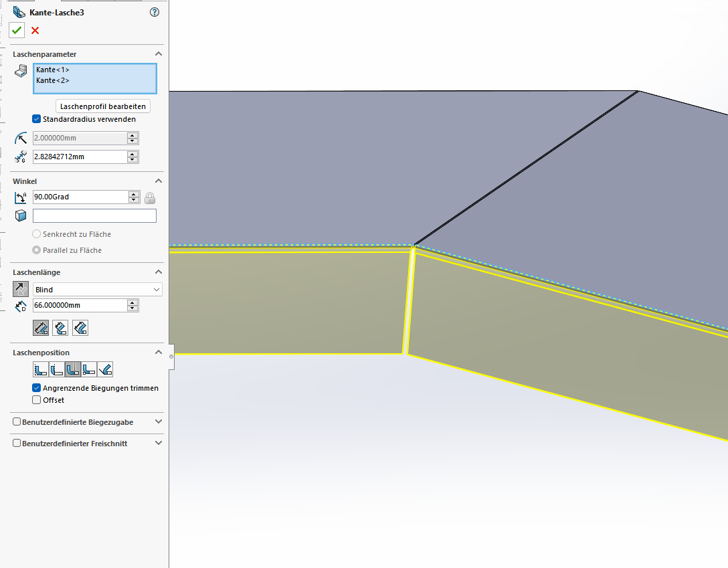The width and height of the screenshot is (728, 568).
Task: Click the flange length dimension icon
Action: (x=21, y=306)
